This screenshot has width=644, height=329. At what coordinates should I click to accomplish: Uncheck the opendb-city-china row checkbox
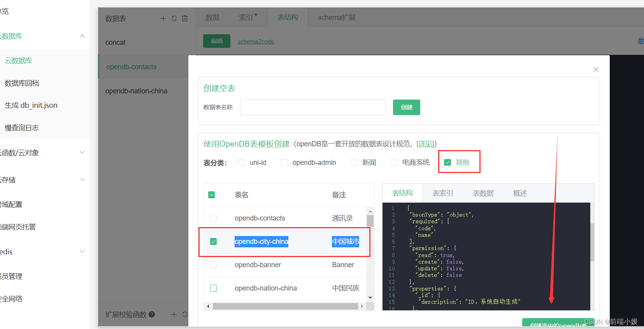pyautogui.click(x=213, y=241)
